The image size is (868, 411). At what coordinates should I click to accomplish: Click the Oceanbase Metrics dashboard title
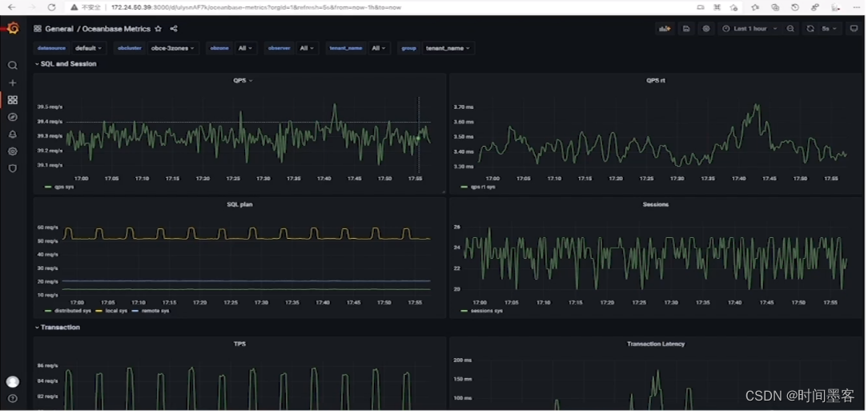tap(116, 29)
